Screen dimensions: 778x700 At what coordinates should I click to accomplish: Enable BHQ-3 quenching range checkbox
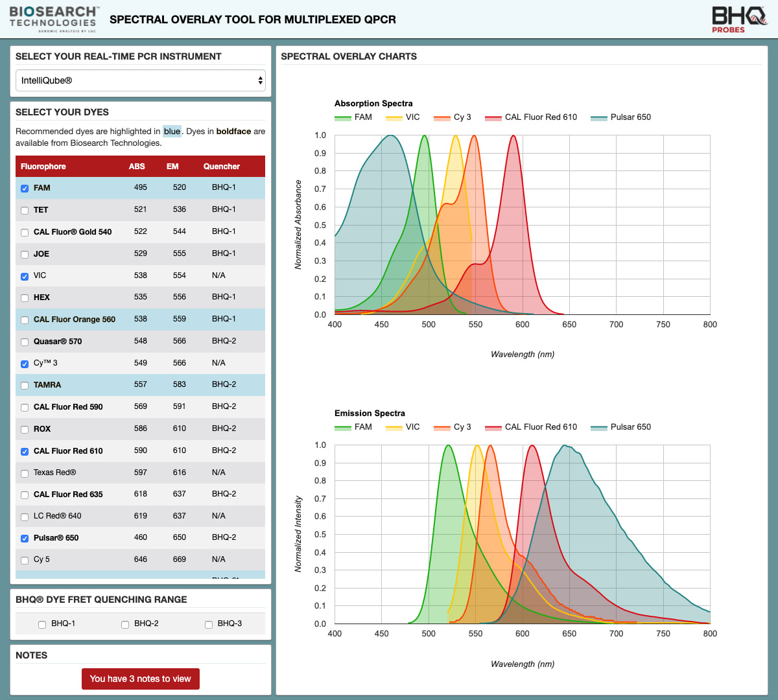(209, 625)
